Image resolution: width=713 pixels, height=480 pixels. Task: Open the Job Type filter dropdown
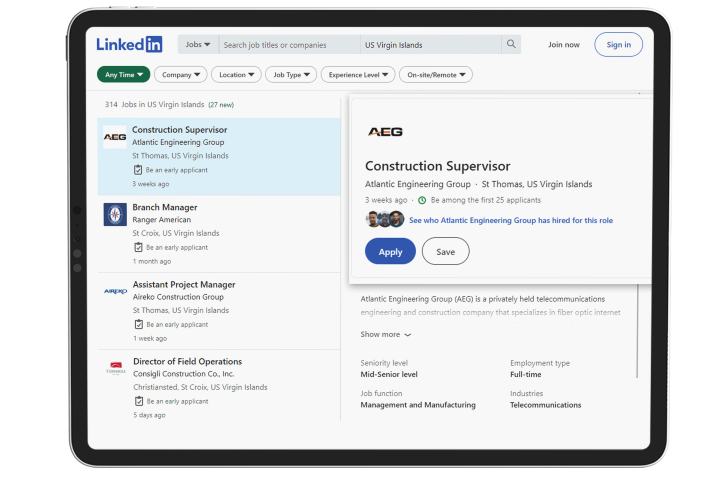click(x=291, y=75)
